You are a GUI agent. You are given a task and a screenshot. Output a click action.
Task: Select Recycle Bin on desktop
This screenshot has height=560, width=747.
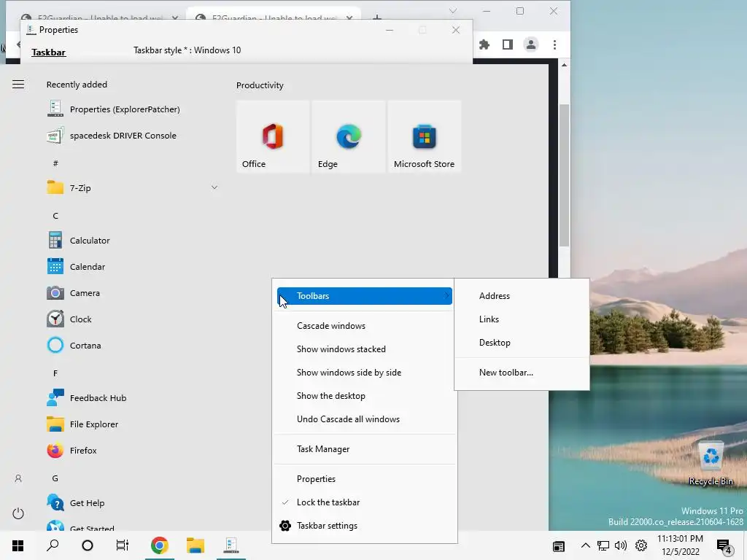click(x=711, y=463)
